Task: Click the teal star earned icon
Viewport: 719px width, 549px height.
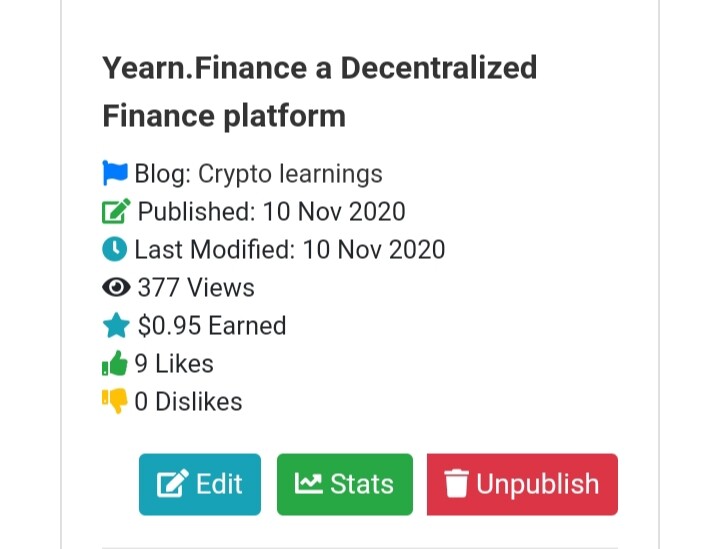Action: pos(116,325)
